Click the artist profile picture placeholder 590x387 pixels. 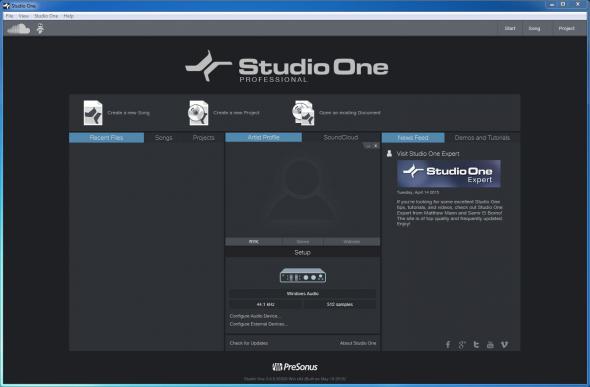click(302, 190)
